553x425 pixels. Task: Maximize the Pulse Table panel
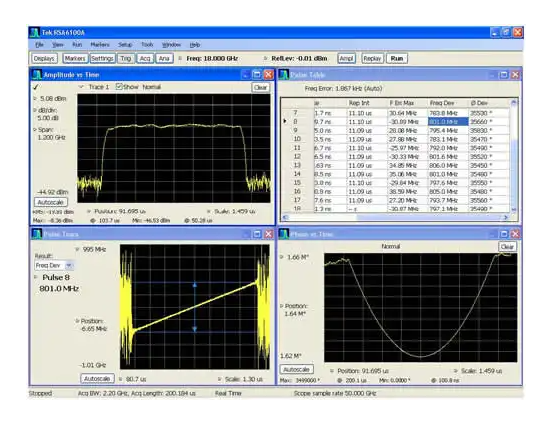click(x=504, y=74)
